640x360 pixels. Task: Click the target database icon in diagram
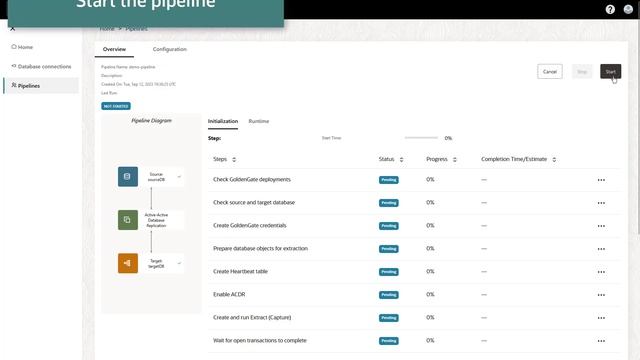click(128, 263)
